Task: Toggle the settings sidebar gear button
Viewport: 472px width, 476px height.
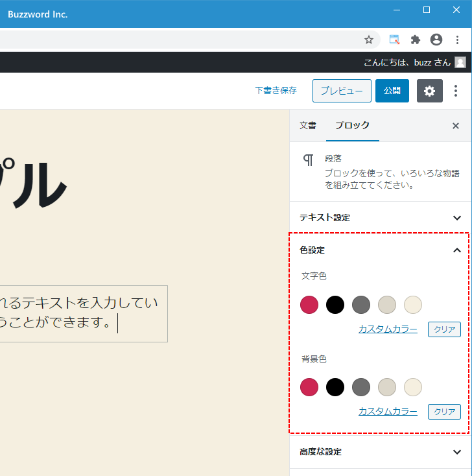Action: pyautogui.click(x=429, y=91)
